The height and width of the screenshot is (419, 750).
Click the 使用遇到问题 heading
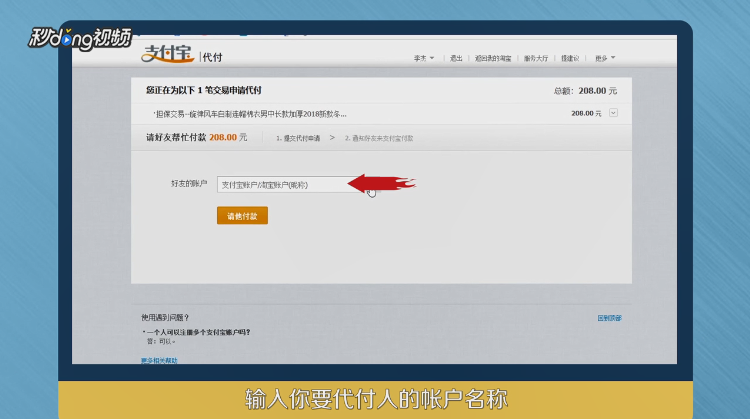(x=165, y=318)
